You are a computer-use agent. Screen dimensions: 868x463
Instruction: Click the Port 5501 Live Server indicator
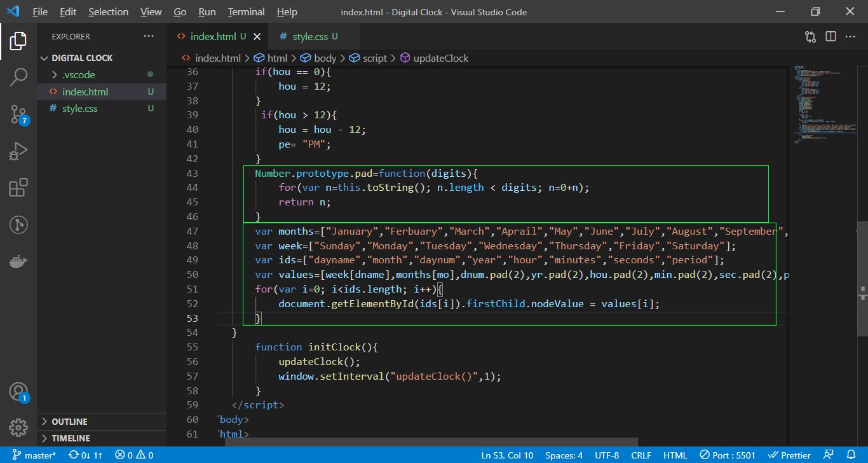coord(728,455)
